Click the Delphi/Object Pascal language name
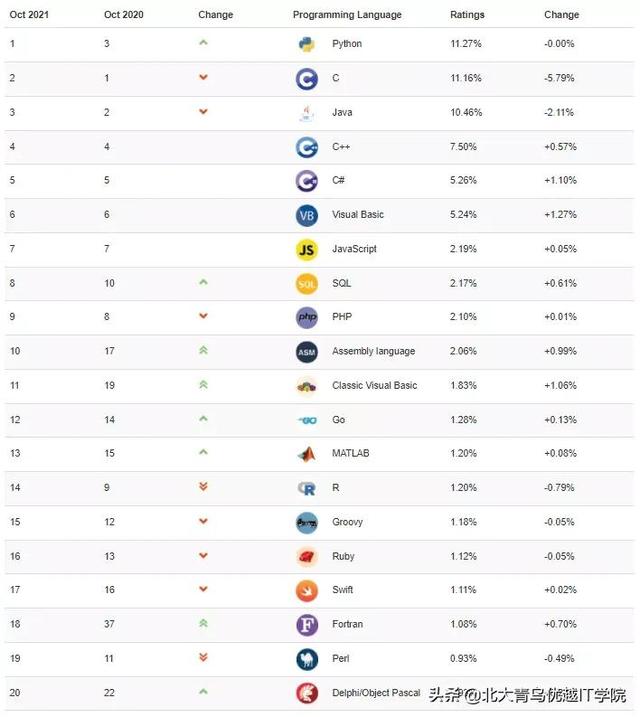The image size is (640, 717). coord(376,693)
